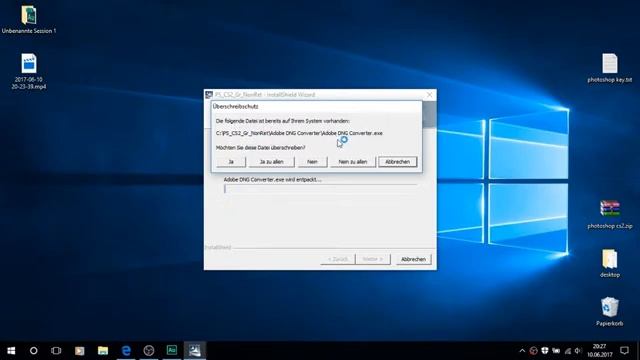640x360 pixels.
Task: Select the photoshop cs2.zip archive icon
Action: [609, 214]
